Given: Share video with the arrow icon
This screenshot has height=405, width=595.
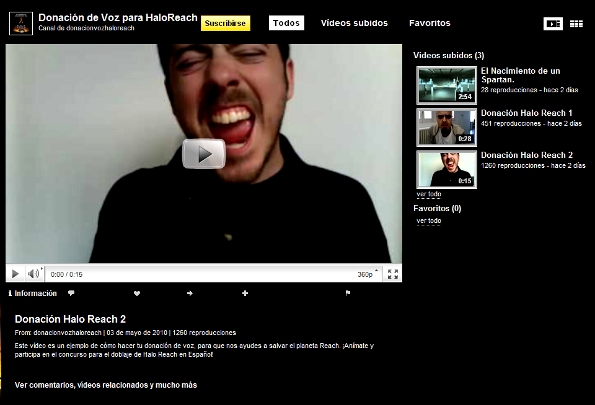Looking at the screenshot, I should pyautogui.click(x=190, y=293).
